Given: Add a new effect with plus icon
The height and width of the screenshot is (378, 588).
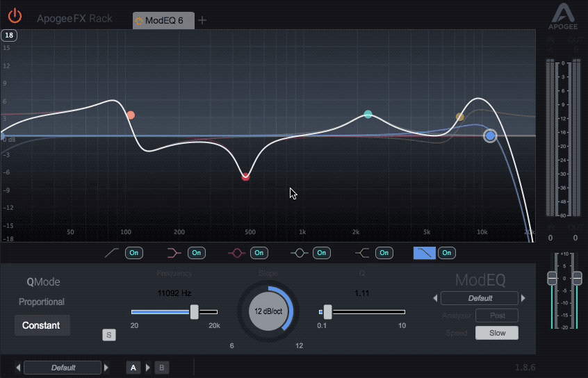Looking at the screenshot, I should [202, 20].
